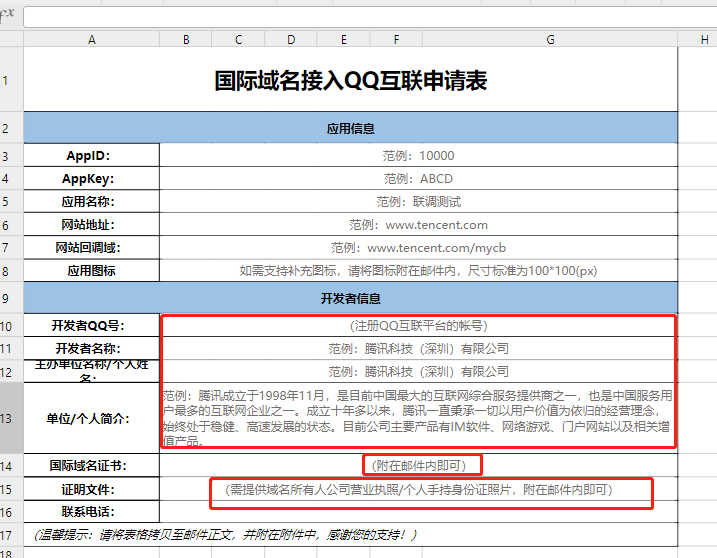Select column A header
This screenshot has width=717, height=558.
[x=91, y=39]
